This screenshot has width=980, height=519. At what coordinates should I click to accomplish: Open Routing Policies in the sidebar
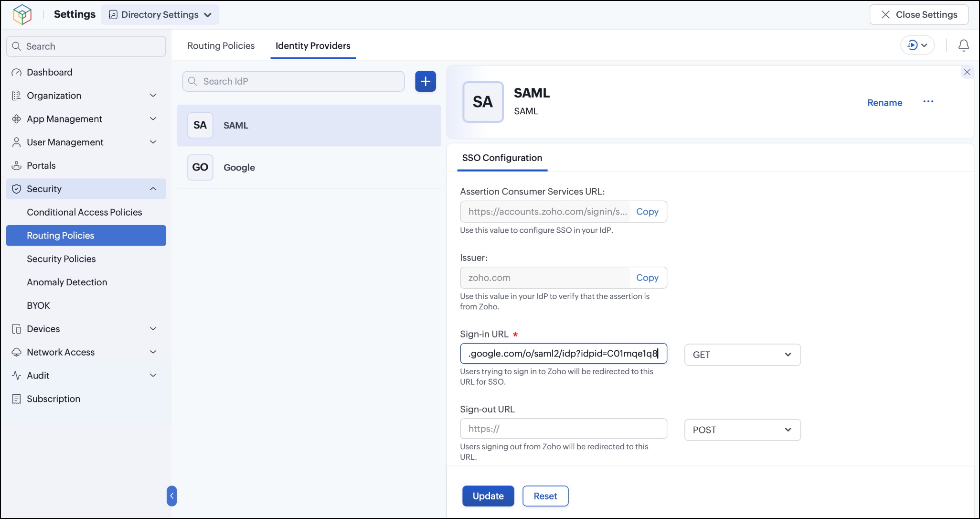click(x=86, y=236)
